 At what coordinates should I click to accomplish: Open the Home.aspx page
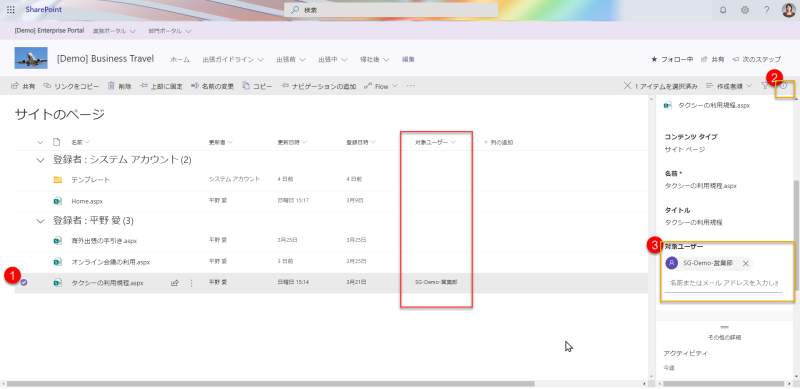[x=87, y=202]
